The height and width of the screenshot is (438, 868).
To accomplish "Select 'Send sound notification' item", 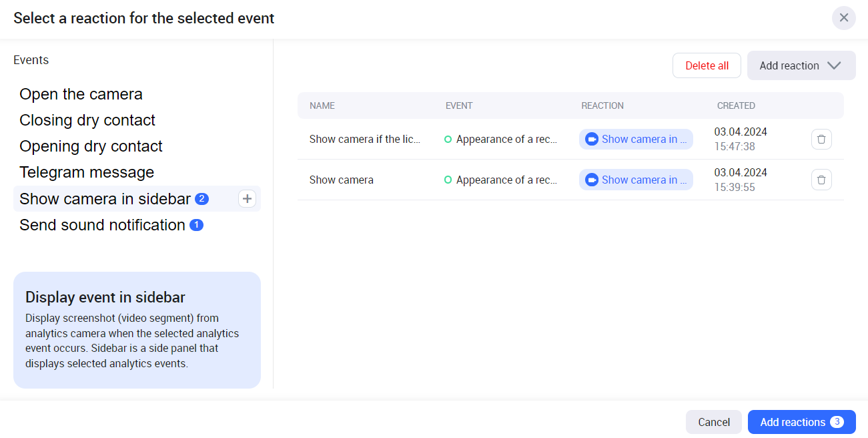I will click(x=102, y=225).
